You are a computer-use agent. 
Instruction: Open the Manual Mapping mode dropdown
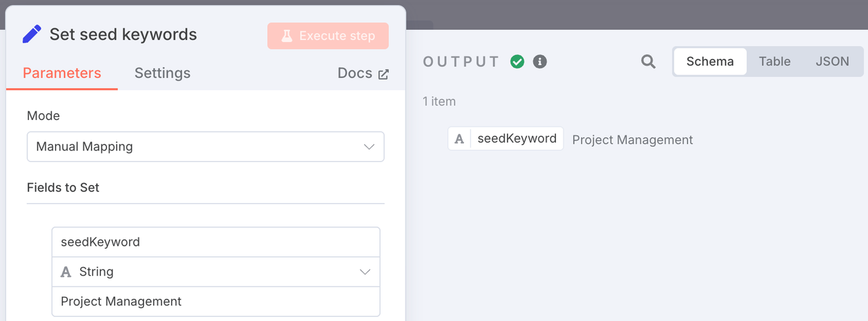click(x=205, y=146)
